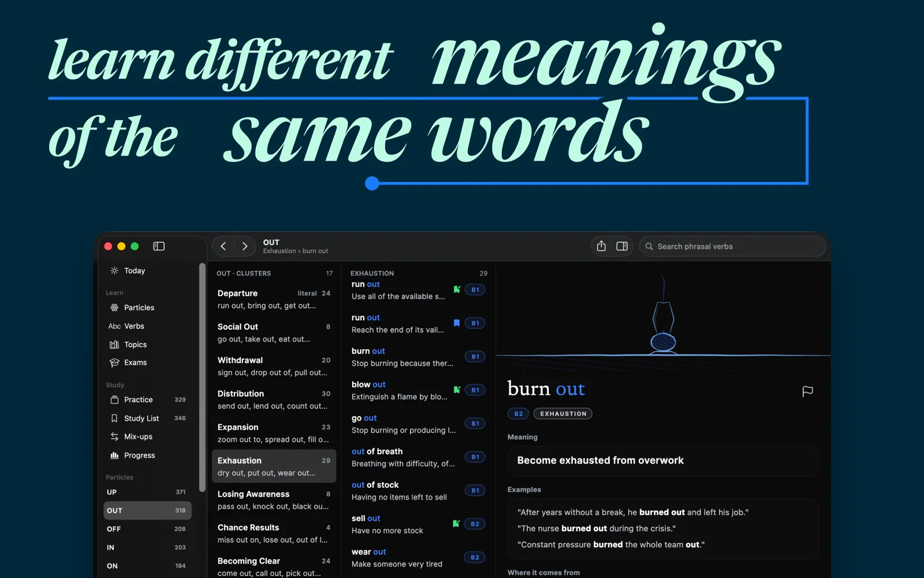Screen dimensions: 924x578
Task: Click the Particles gear-like icon
Action: [x=114, y=307]
